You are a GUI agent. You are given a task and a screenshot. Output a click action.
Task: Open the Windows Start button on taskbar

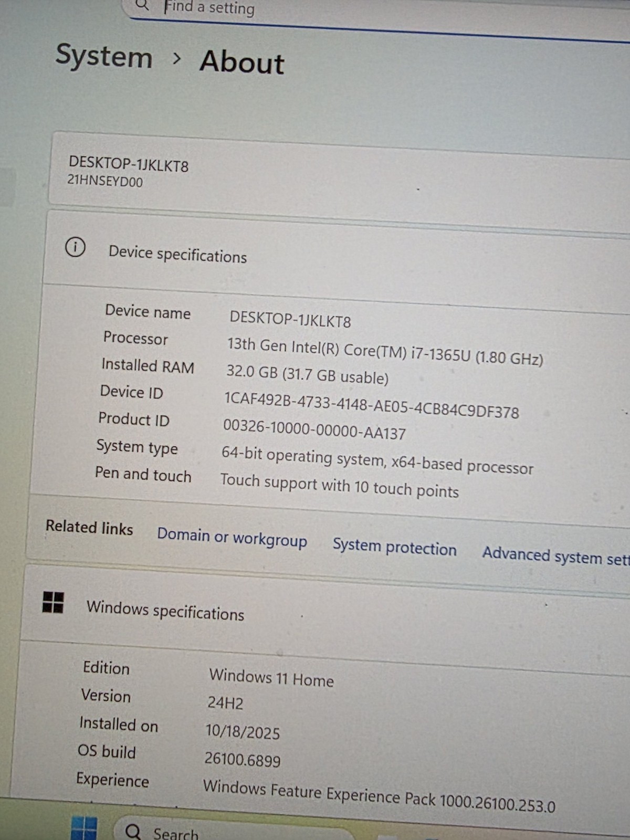(x=84, y=828)
